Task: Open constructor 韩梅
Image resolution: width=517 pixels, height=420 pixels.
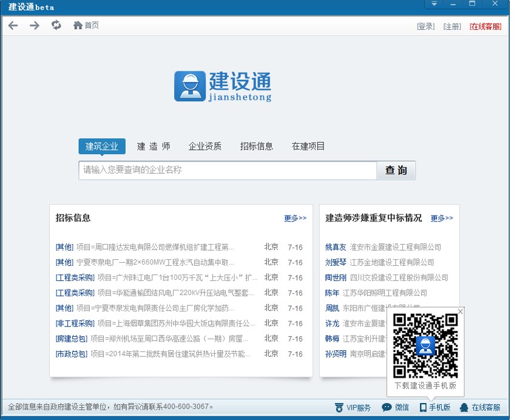Action: 332,339
